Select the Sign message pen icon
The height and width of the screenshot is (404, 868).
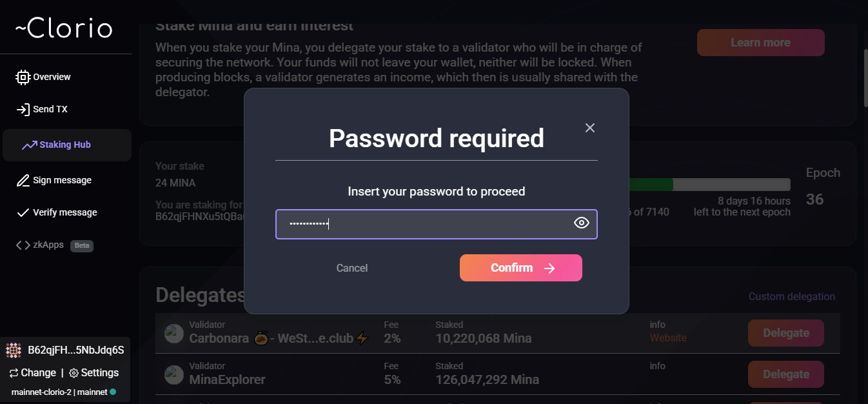[23, 180]
